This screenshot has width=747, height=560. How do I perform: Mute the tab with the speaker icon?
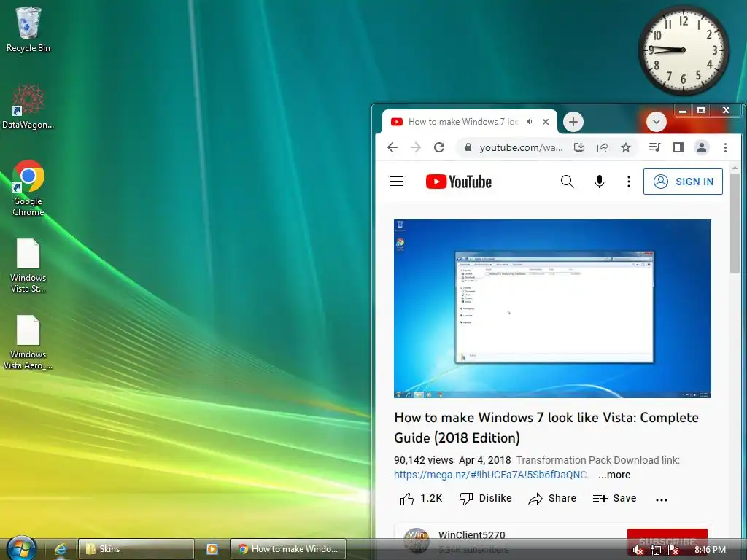tap(530, 122)
